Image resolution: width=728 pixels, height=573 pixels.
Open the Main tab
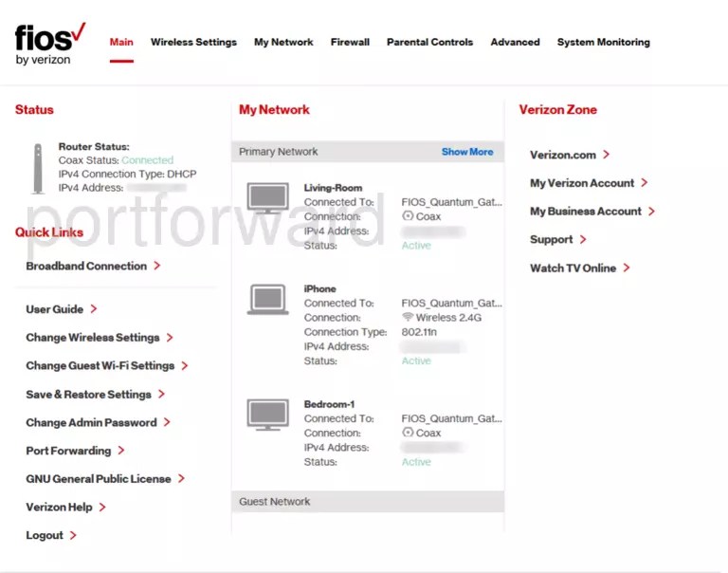point(121,43)
